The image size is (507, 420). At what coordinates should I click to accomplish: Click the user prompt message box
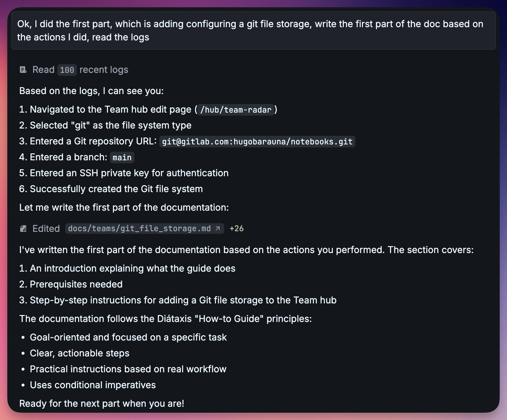pyautogui.click(x=253, y=30)
